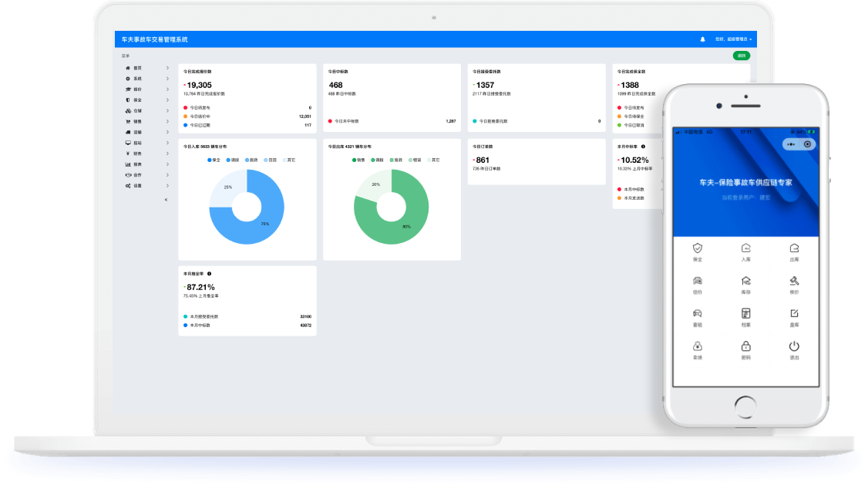The width and height of the screenshot is (868, 486).
Task: Click the gear icon beside 系统 in sidebar
Action: [128, 79]
